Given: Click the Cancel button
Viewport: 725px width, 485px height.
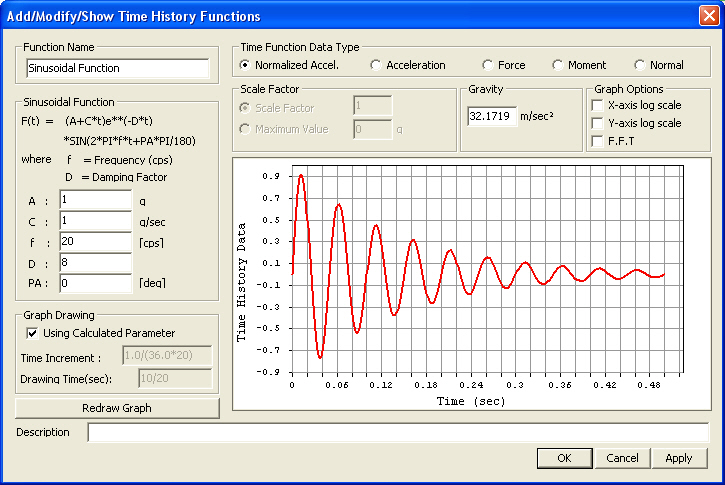Looking at the screenshot, I should tap(622, 458).
